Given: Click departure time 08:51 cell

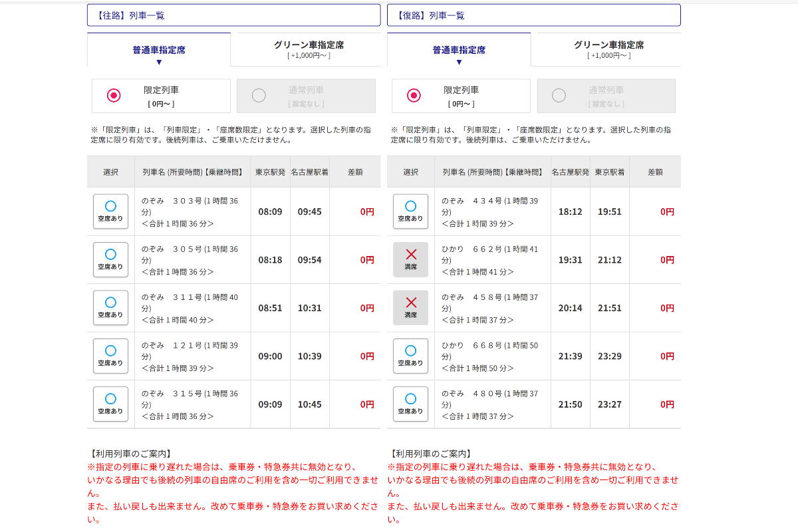Looking at the screenshot, I should (270, 308).
